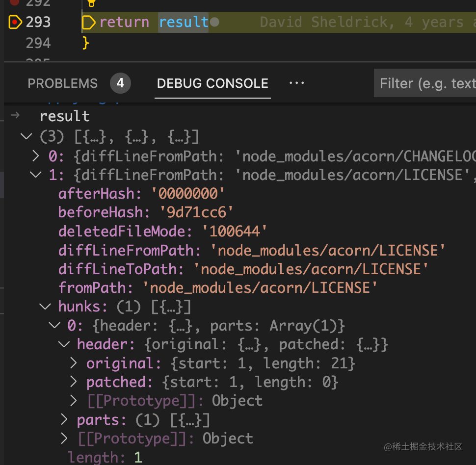
Task: Click the deletedFileMode value '100644'
Action: tap(235, 232)
